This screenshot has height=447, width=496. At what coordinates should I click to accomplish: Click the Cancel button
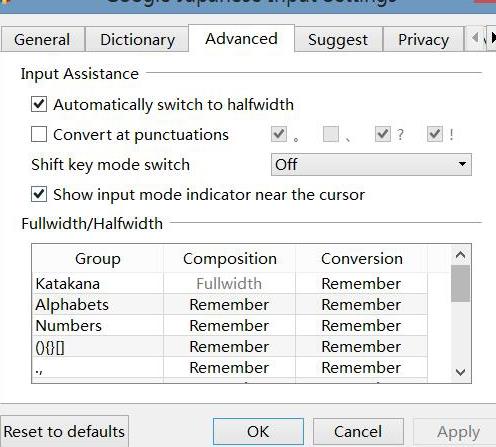point(358,432)
